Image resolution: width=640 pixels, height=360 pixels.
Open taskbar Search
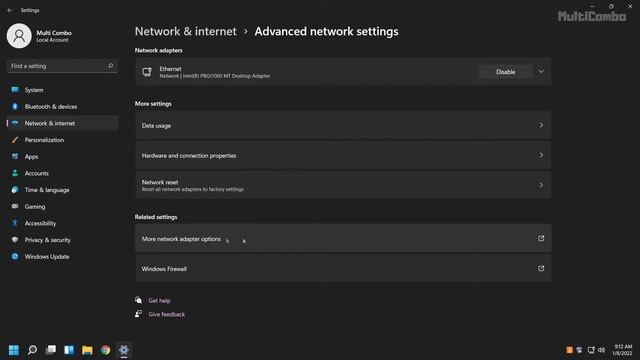click(32, 350)
